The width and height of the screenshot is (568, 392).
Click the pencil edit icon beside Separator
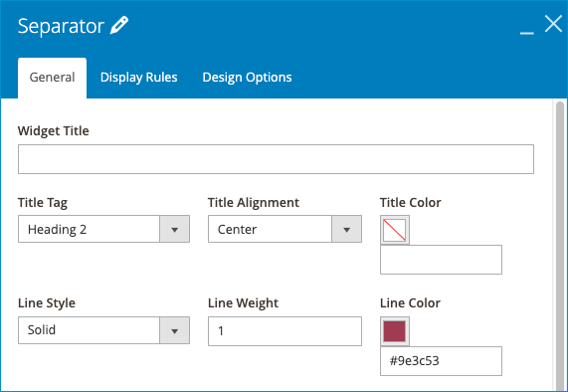(119, 25)
